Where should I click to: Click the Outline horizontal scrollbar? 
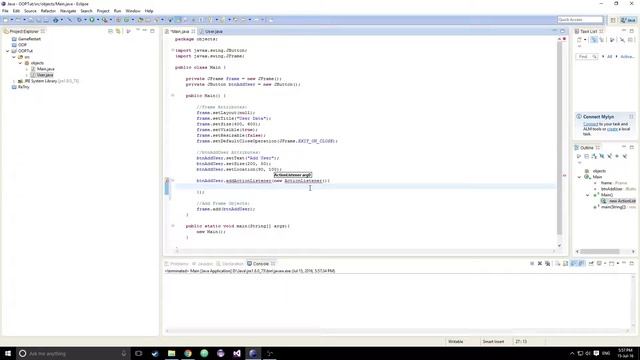[x=600, y=251]
